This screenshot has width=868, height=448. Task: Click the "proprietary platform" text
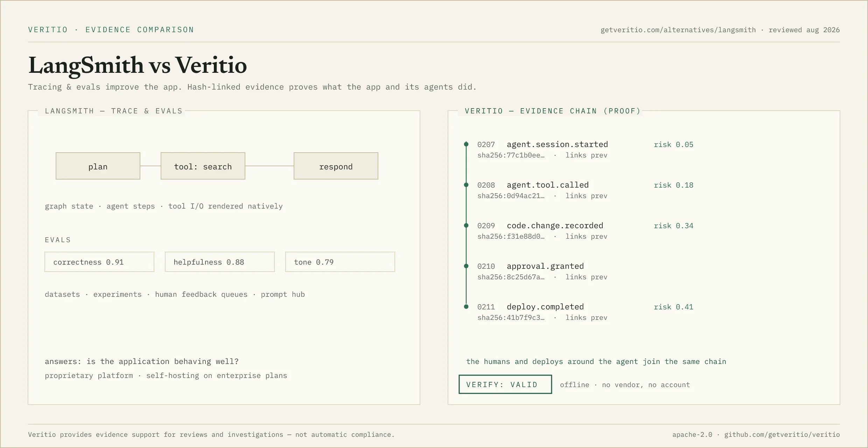tap(89, 376)
